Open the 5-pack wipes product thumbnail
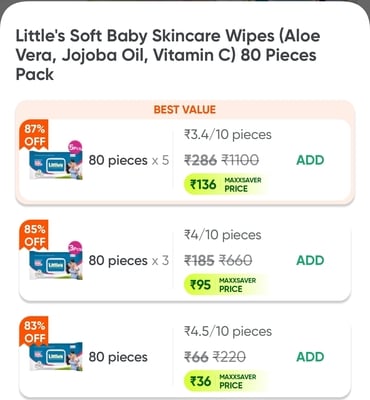The image size is (370, 400). point(56,163)
